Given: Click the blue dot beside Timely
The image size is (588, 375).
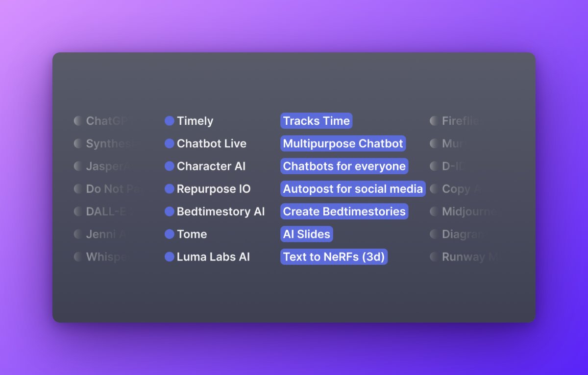Looking at the screenshot, I should pyautogui.click(x=170, y=121).
